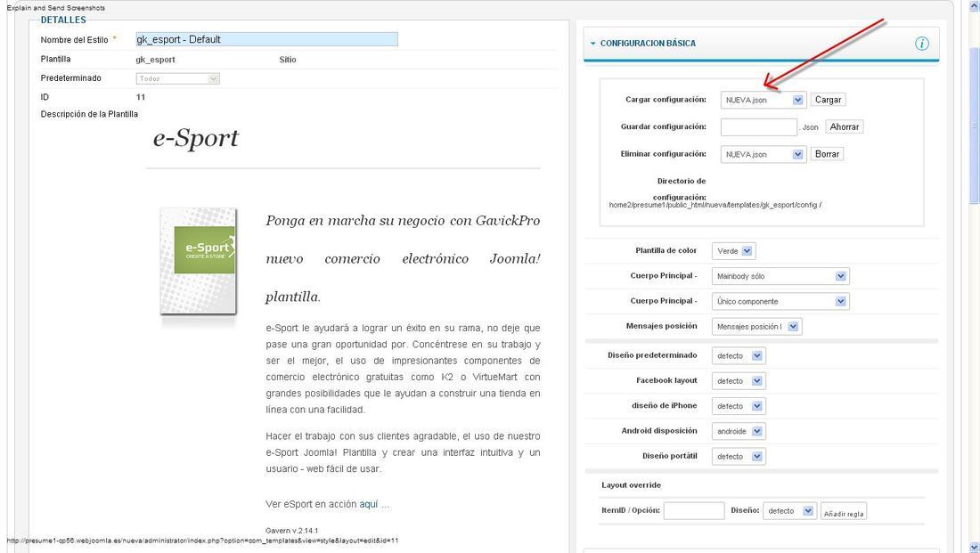Focus the Guardar configuración name field
Screen dimensions: 980x553
coord(759,126)
